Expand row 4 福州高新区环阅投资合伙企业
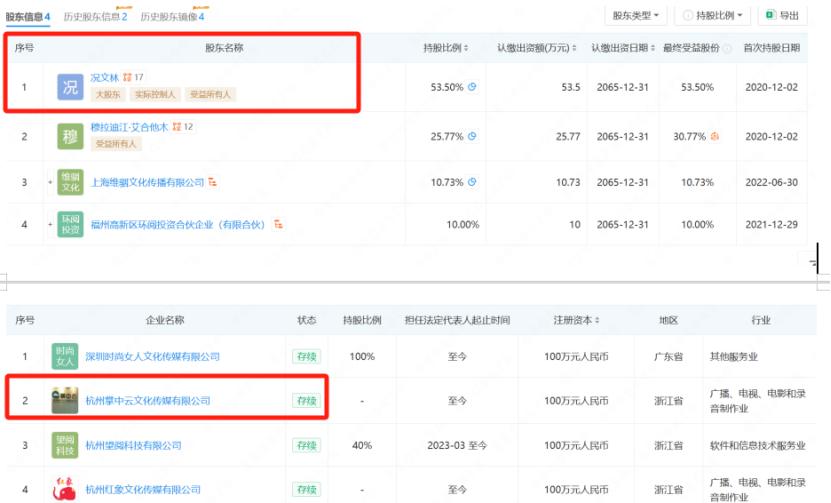The height and width of the screenshot is (503, 831). click(x=50, y=224)
